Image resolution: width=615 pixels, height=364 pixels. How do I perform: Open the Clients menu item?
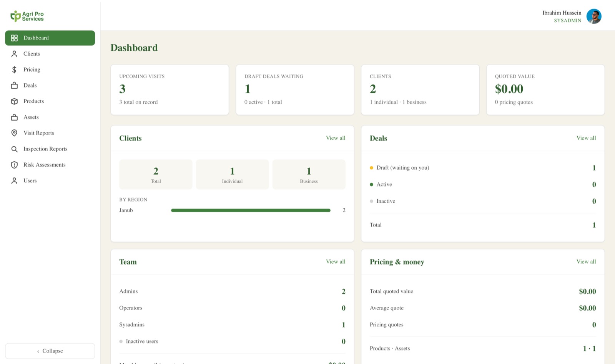tap(50, 54)
